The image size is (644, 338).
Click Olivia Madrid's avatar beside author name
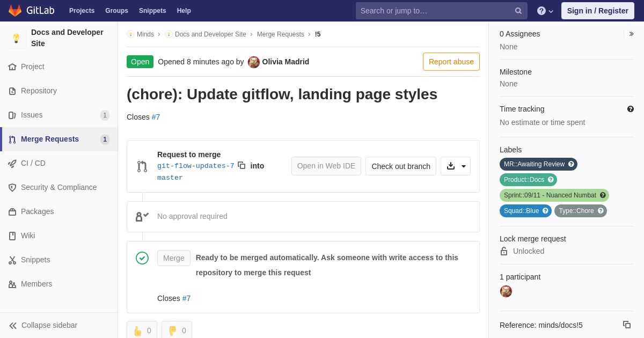tap(254, 62)
